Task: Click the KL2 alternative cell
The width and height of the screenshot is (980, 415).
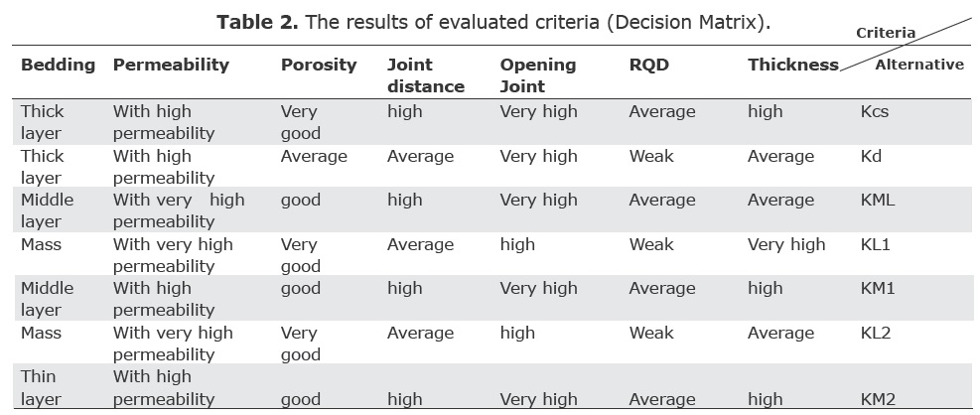Action: click(x=875, y=333)
